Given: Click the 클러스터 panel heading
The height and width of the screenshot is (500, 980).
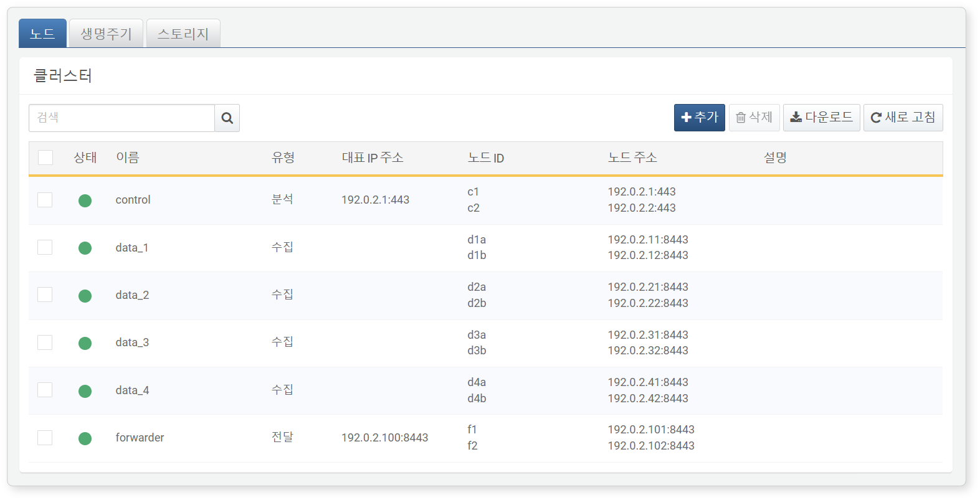Looking at the screenshot, I should pos(63,76).
